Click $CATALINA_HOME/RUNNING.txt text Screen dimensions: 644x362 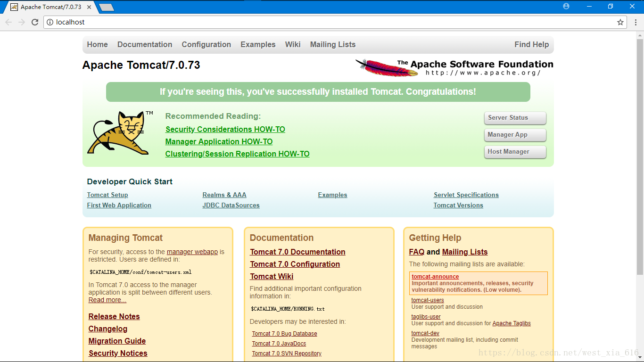click(288, 309)
